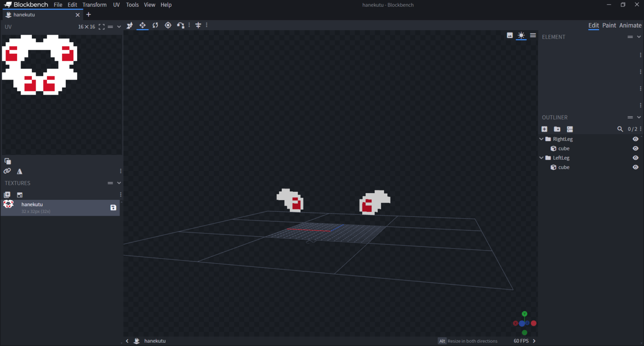Screen dimensions: 644x346
Task: Open a new project tab with the plus
Action: point(88,14)
